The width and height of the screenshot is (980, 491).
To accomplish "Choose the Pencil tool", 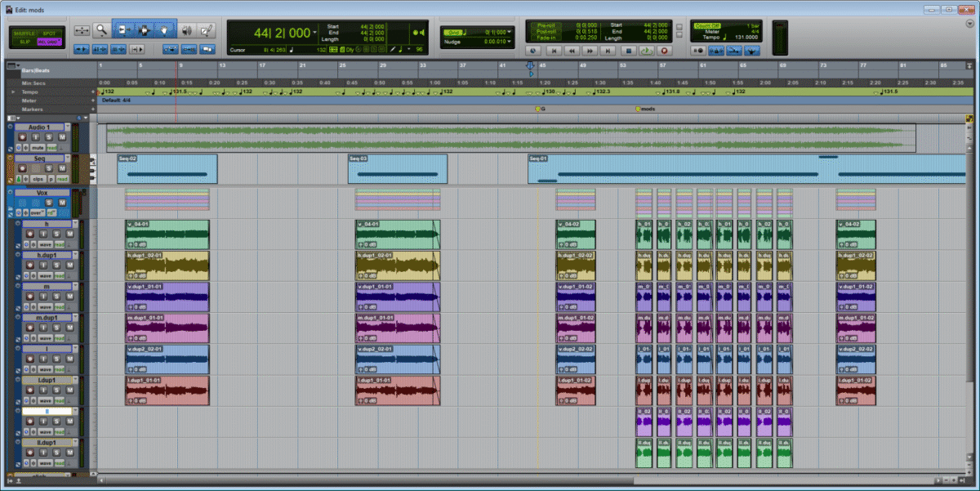I will (207, 30).
